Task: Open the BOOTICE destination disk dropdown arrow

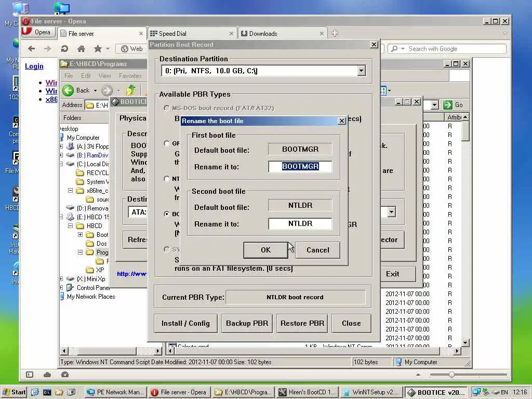Action: (392, 212)
